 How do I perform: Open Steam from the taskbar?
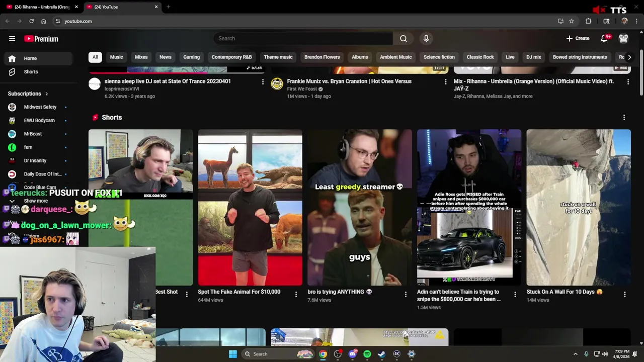coord(382,354)
